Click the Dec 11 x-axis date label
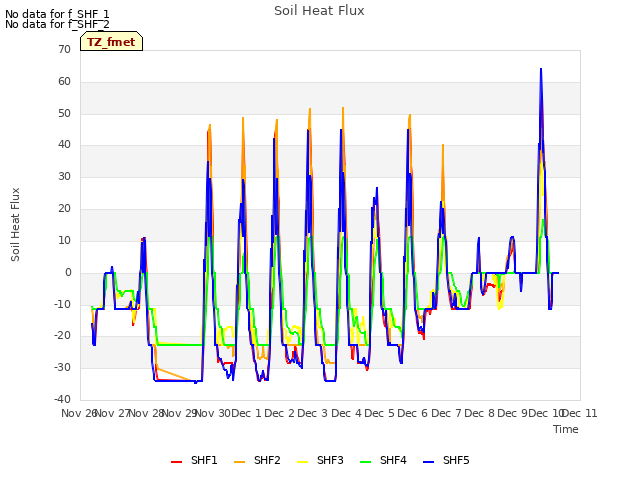The height and width of the screenshot is (480, 640). 580,413
